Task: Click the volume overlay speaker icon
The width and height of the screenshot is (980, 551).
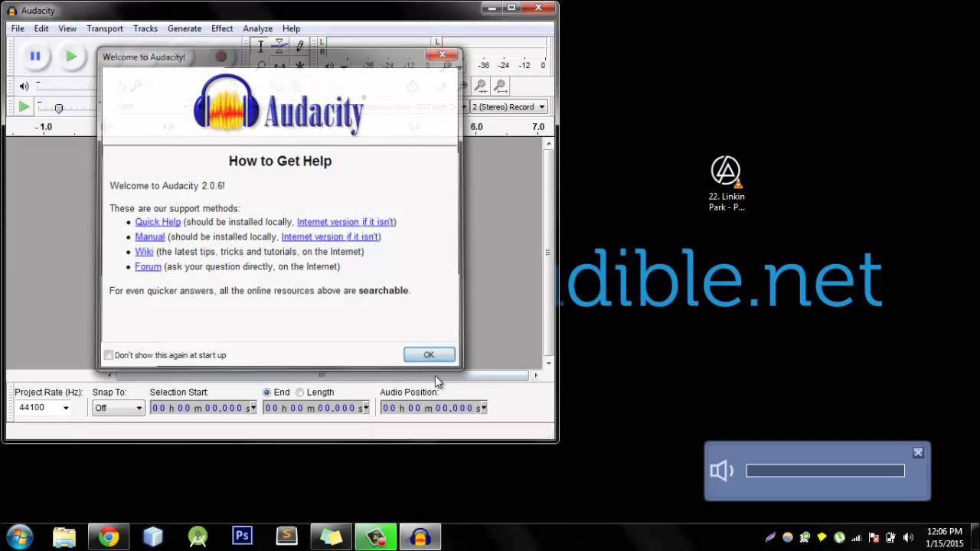Action: 722,471
